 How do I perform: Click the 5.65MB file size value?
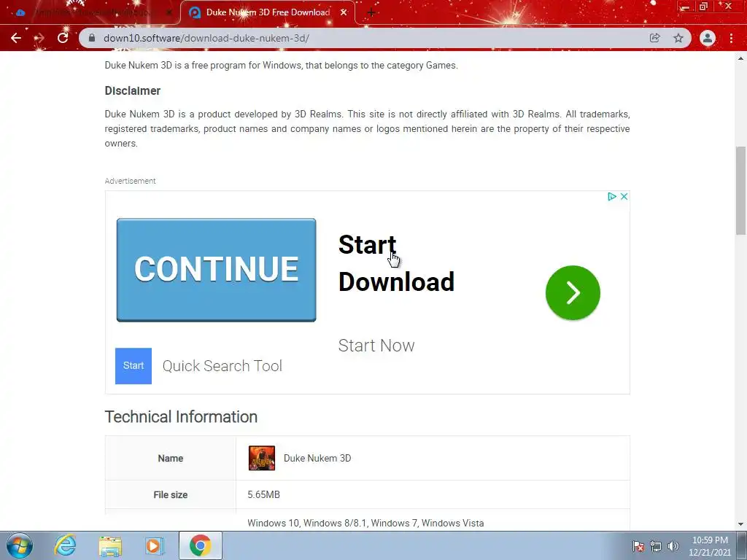click(x=263, y=495)
